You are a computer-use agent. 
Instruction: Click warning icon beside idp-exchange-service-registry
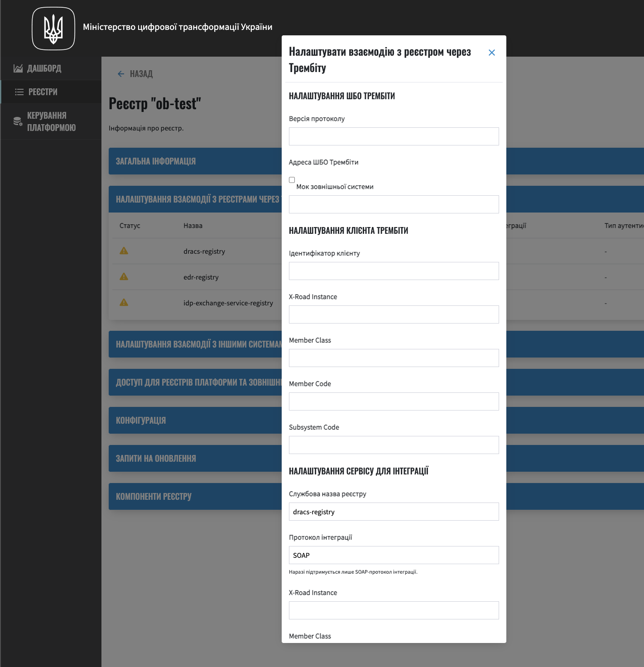pos(124,303)
